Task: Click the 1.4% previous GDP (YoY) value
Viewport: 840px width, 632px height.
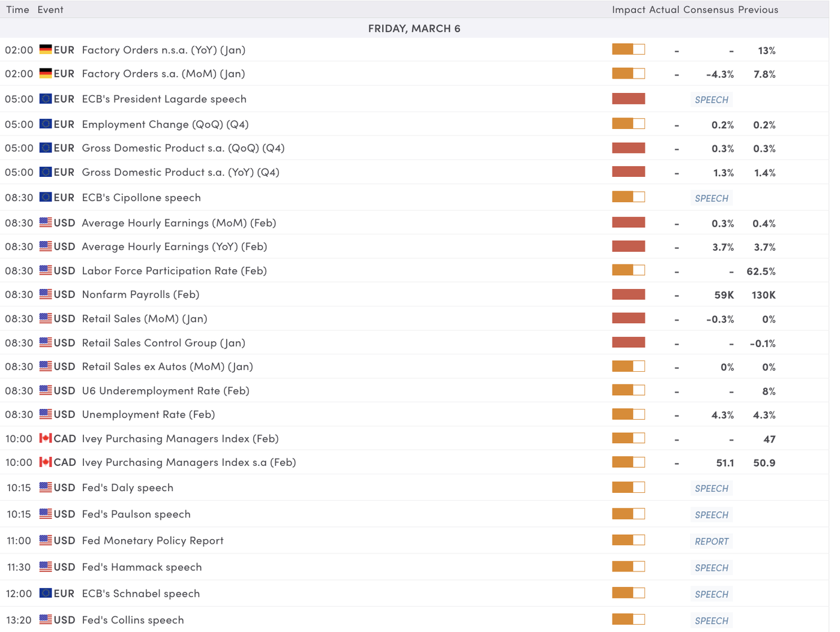Action: click(x=764, y=173)
